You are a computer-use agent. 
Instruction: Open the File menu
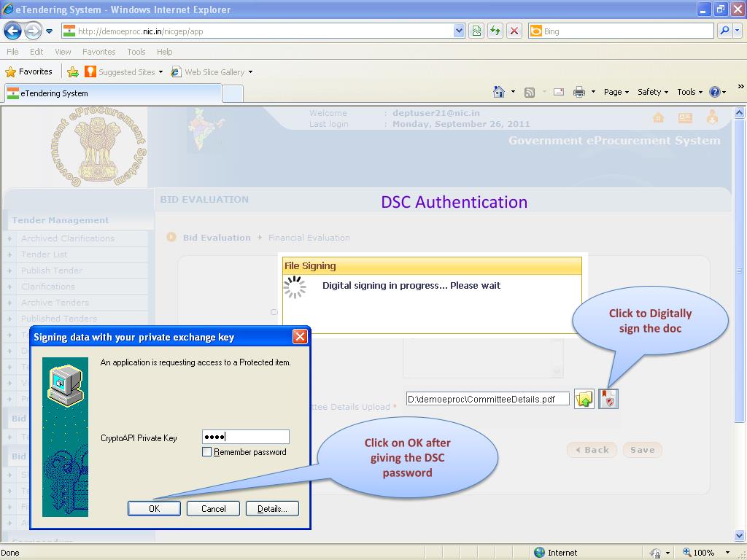pyautogui.click(x=13, y=52)
